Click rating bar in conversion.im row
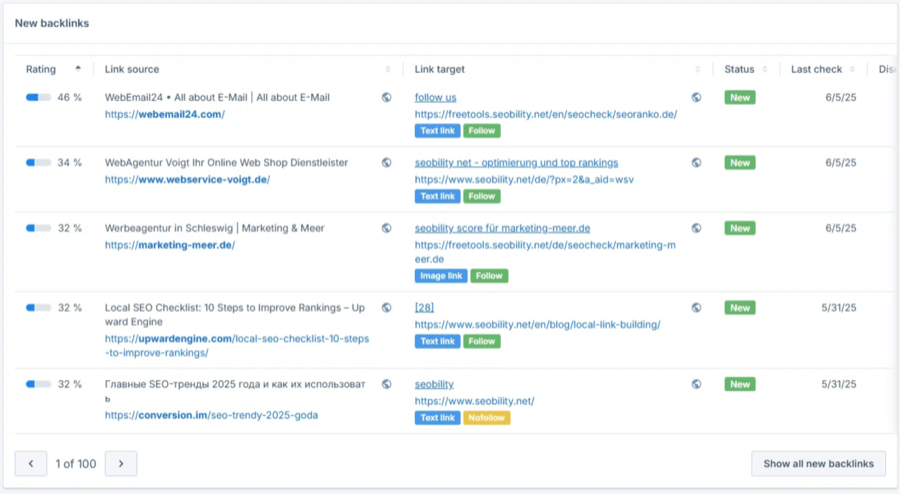The height and width of the screenshot is (494, 900). tap(38, 384)
